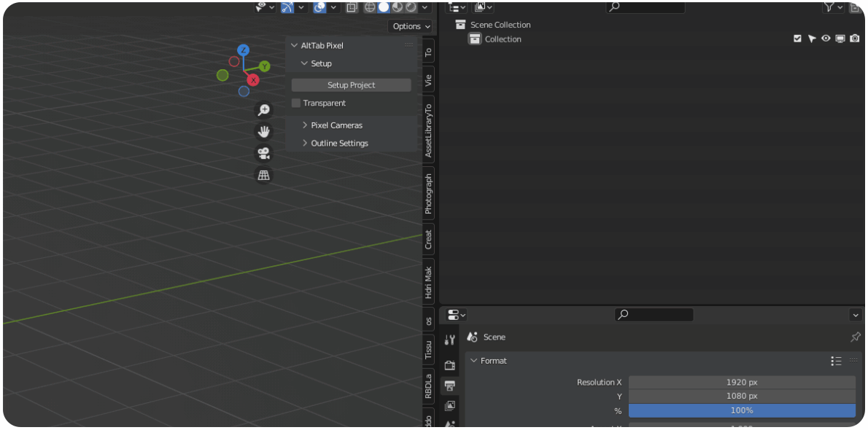Screen dimensions: 868x430
Task: Expand the Pixel Cameras subpanel
Action: point(305,125)
